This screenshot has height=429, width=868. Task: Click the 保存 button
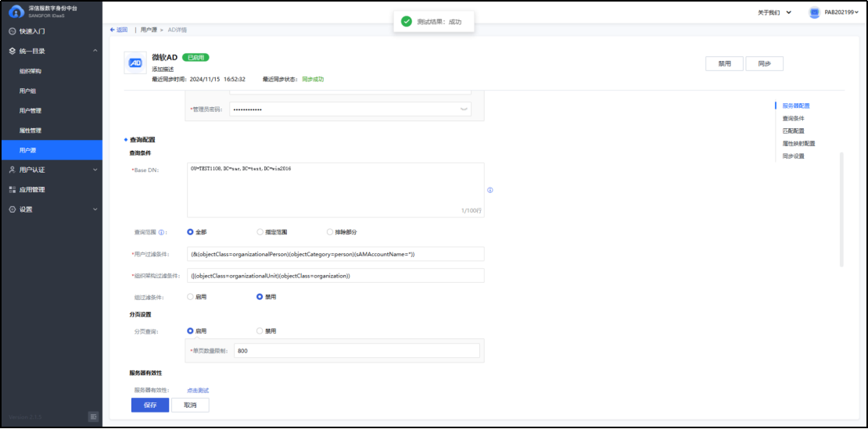click(150, 405)
